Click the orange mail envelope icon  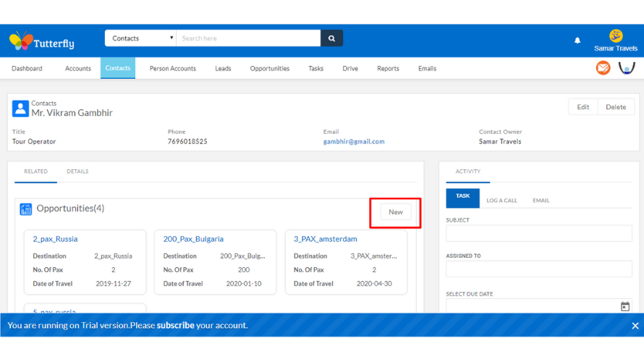603,68
